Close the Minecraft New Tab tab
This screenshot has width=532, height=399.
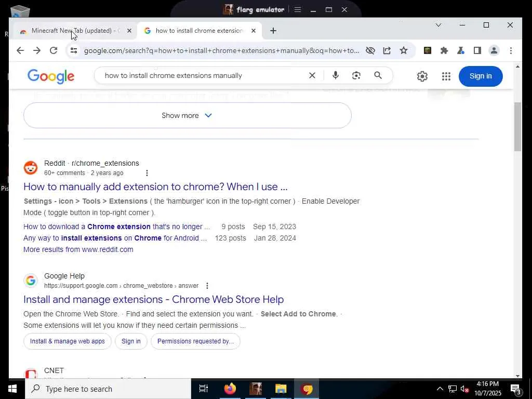coord(129,31)
